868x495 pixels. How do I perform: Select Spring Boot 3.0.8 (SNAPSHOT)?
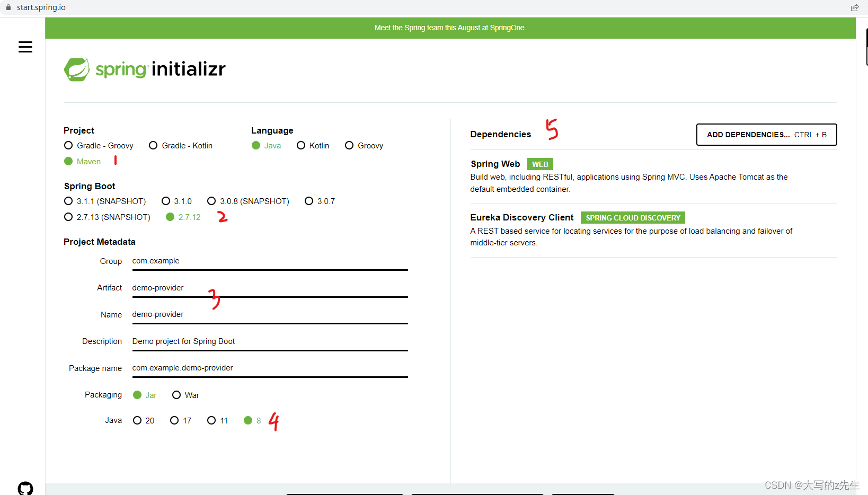(x=248, y=201)
